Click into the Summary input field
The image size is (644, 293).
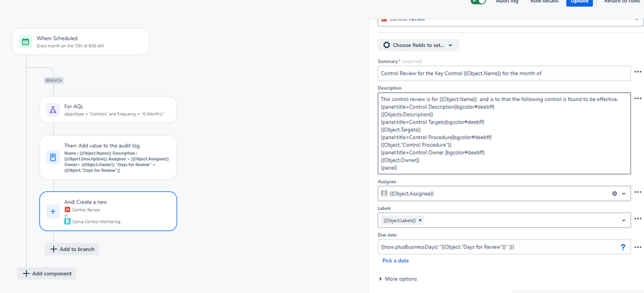[x=504, y=73]
